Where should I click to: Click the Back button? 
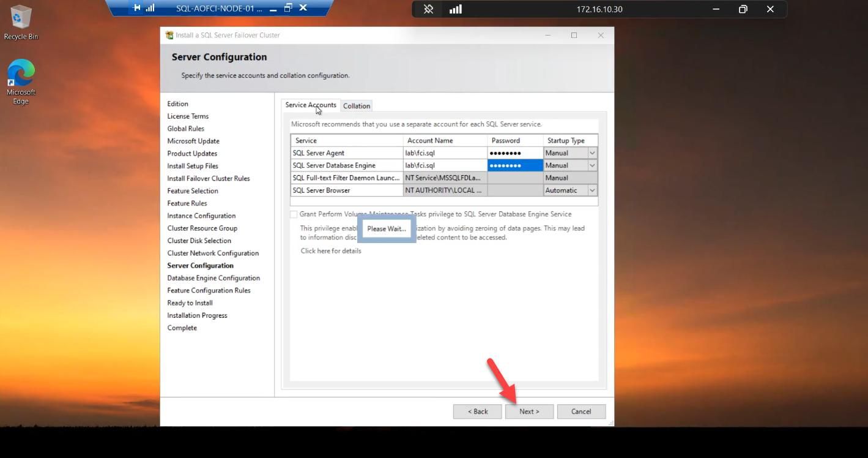tap(478, 411)
